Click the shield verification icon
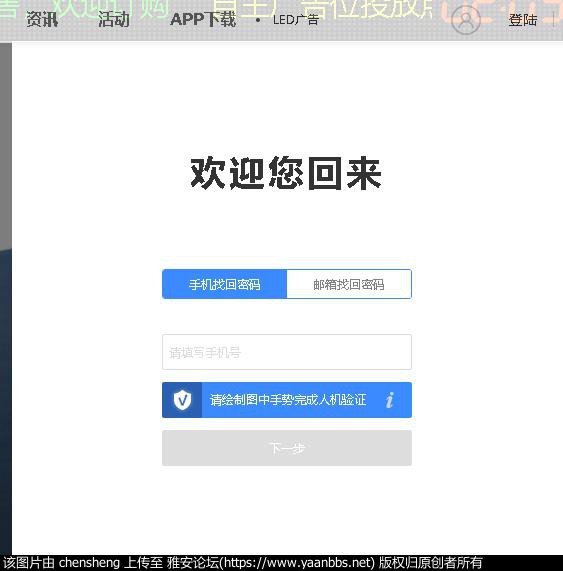This screenshot has width=563, height=571. 182,400
